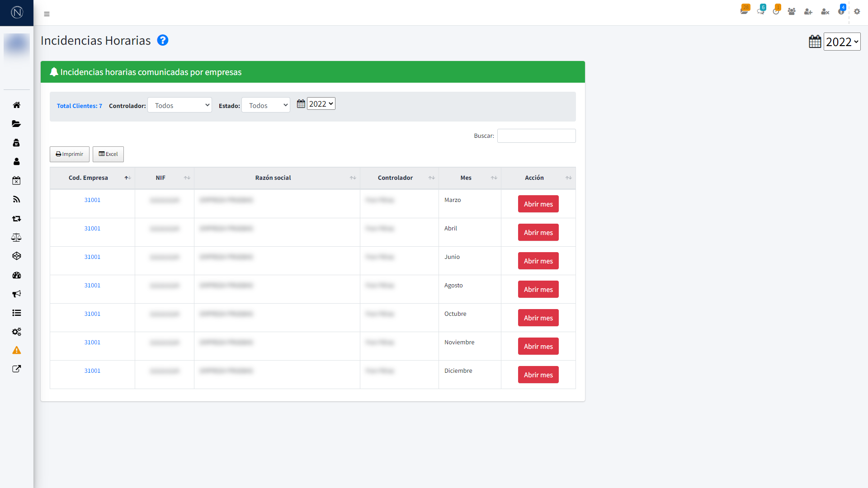Open the chat messages icon with badge 6
Viewport: 868px width, 488px height.
tap(761, 11)
